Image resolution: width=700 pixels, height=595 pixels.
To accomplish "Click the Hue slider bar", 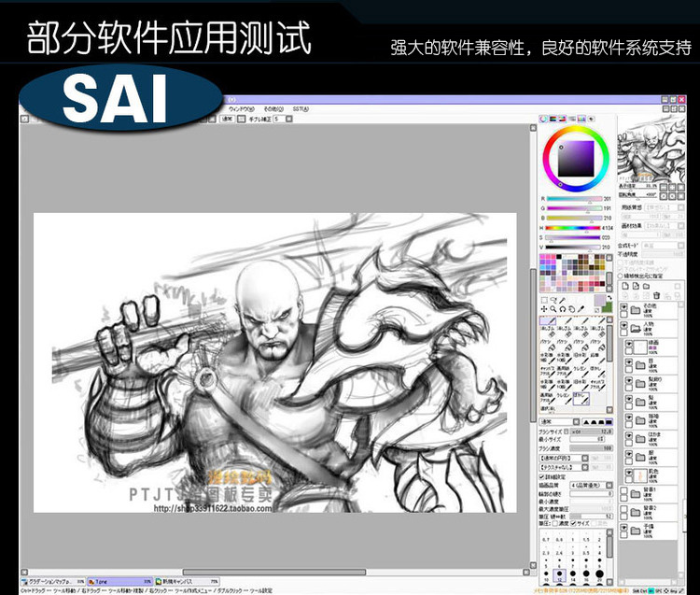I will pyautogui.click(x=573, y=227).
